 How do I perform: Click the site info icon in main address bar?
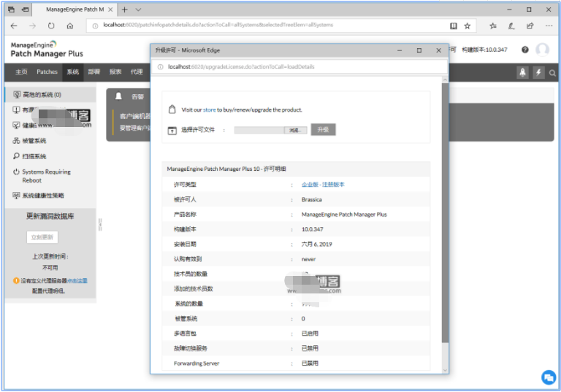95,26
